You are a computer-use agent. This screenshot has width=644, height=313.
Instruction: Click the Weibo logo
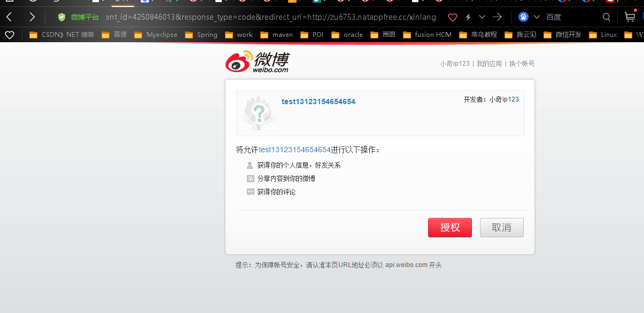257,62
